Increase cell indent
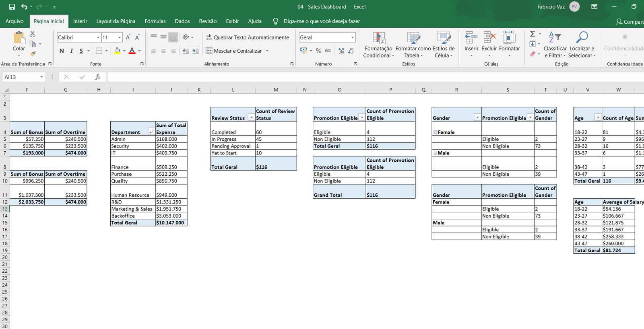The width and height of the screenshot is (644, 329). point(196,51)
